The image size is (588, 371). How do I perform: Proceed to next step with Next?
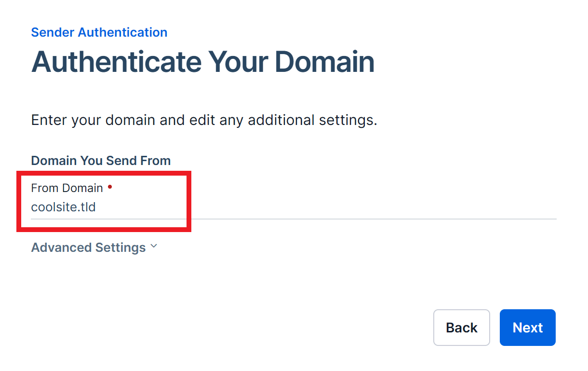[x=527, y=328]
